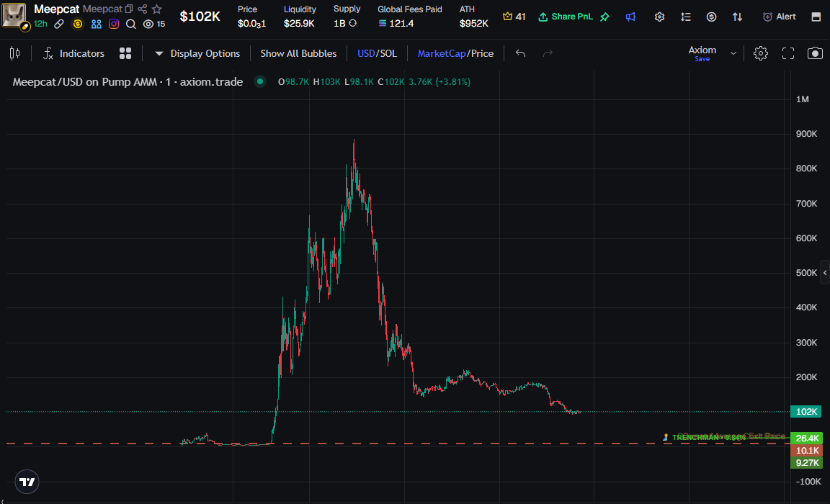The image size is (830, 504).
Task: Favorite Meepcat with the star icon
Action: point(156,9)
